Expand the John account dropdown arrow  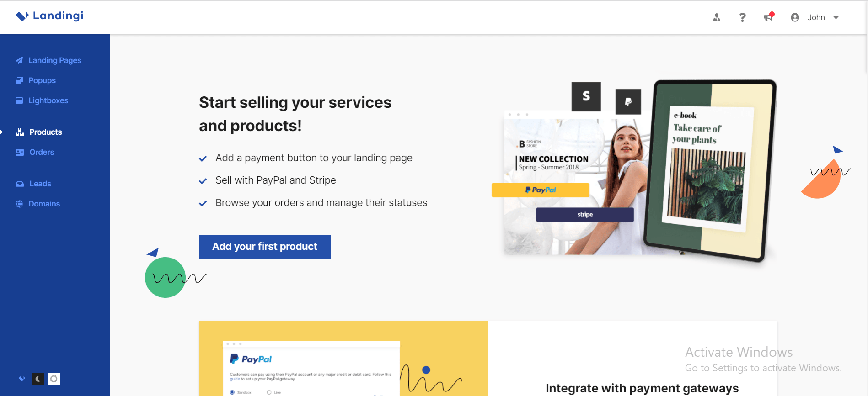[x=836, y=18]
